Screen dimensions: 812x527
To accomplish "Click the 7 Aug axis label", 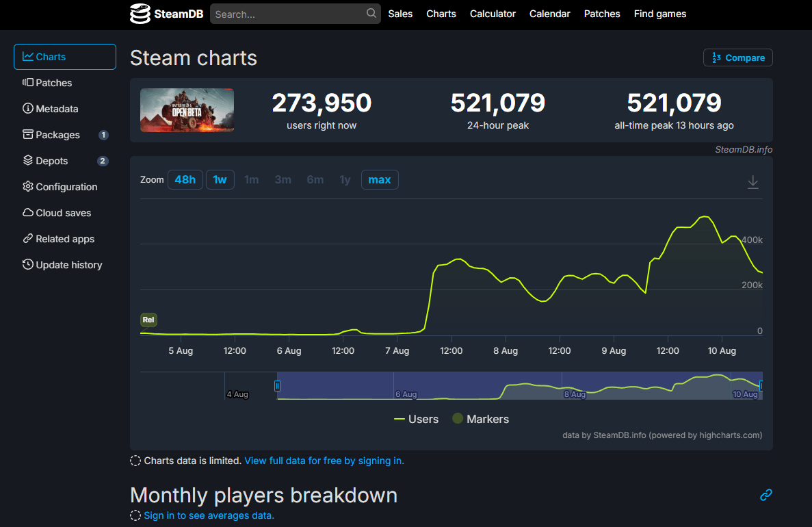I will point(397,351).
